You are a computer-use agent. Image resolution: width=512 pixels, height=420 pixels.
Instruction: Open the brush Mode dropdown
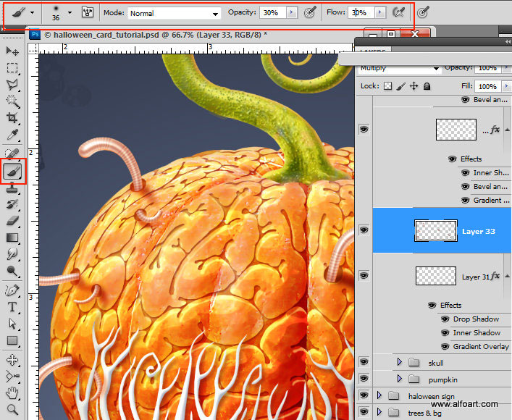pyautogui.click(x=174, y=13)
